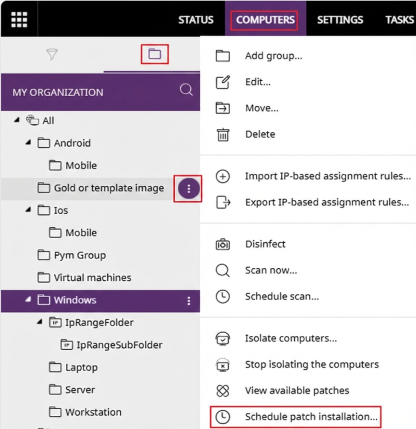
Task: Collapse the IpRangeFolder arrow
Action: (x=40, y=322)
